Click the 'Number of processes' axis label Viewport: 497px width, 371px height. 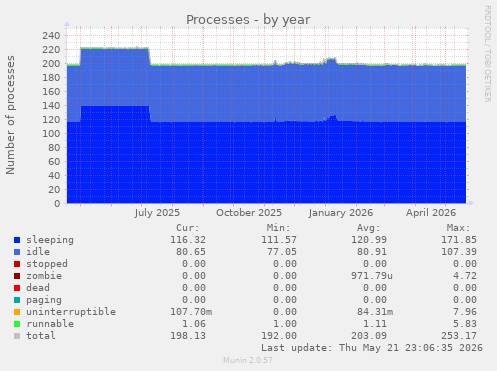[x=10, y=115]
